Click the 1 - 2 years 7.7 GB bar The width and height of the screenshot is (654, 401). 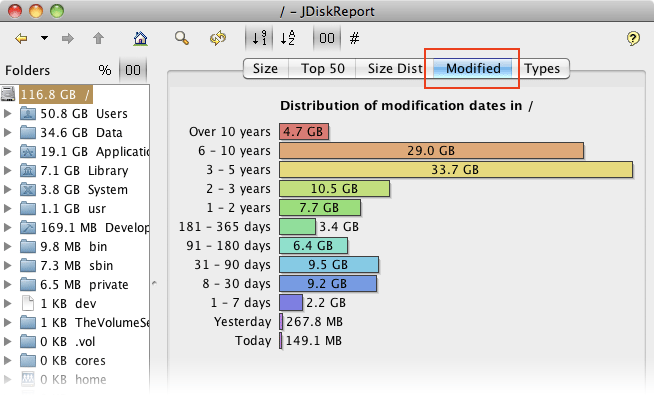pos(320,207)
